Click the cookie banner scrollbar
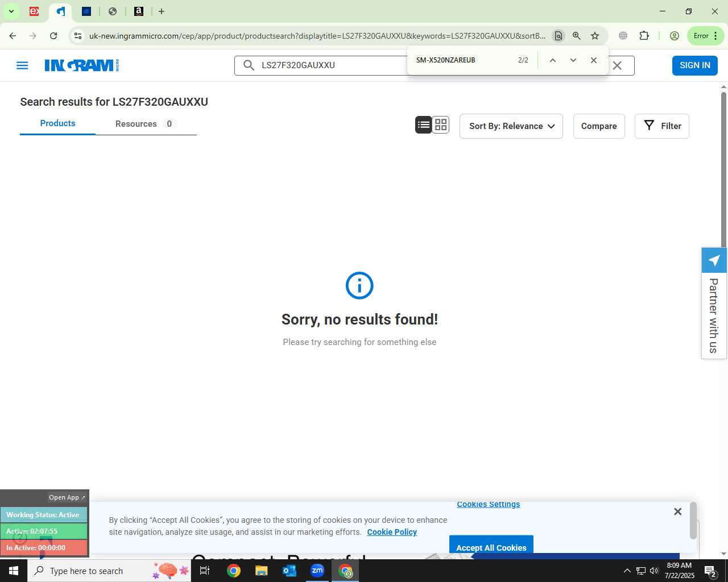728x582 pixels. tap(693, 521)
